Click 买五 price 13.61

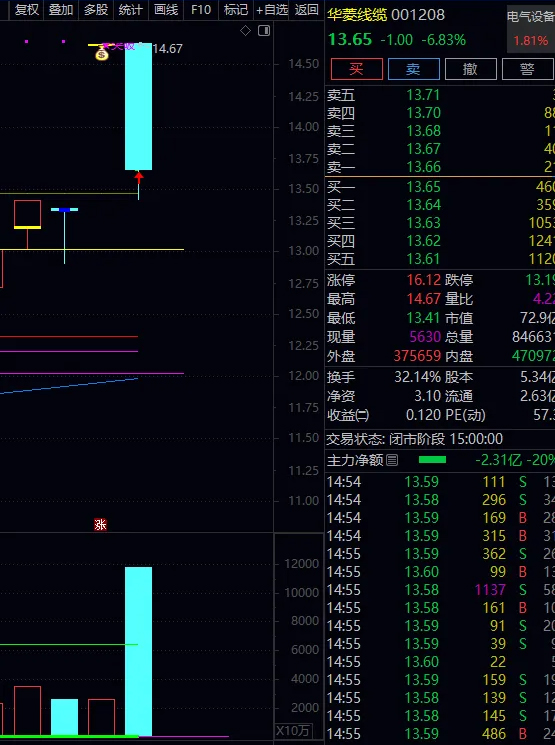click(423, 259)
